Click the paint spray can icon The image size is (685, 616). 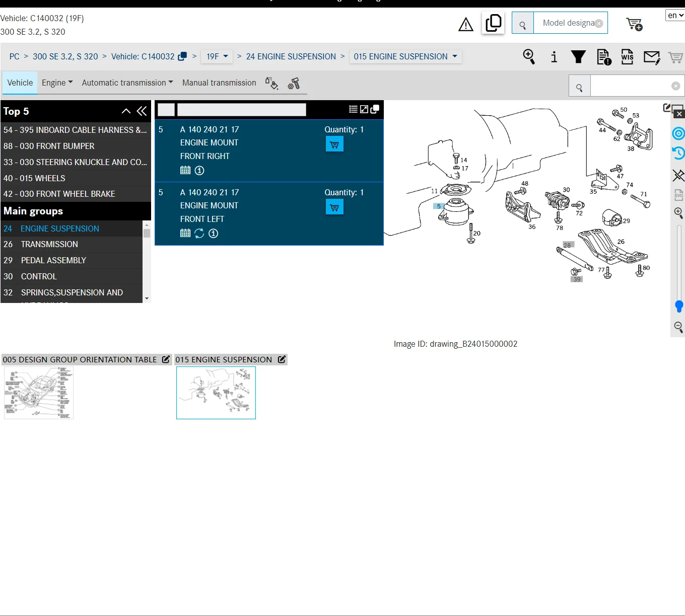(x=271, y=83)
